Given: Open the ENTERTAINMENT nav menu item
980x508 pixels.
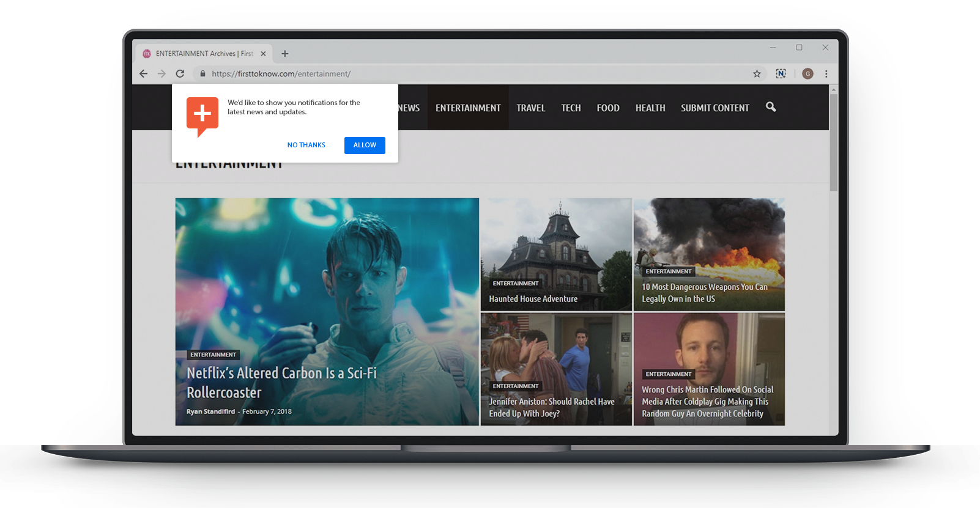Looking at the screenshot, I should tap(468, 108).
